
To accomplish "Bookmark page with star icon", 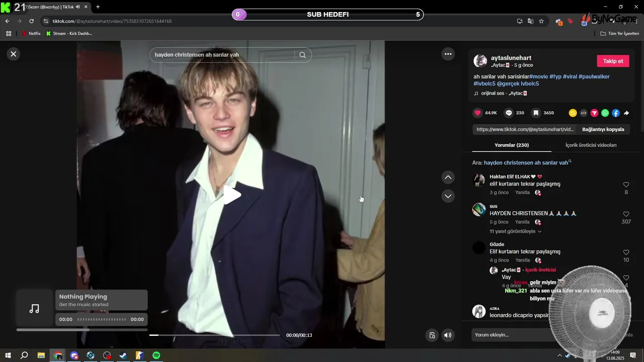I will (x=541, y=21).
